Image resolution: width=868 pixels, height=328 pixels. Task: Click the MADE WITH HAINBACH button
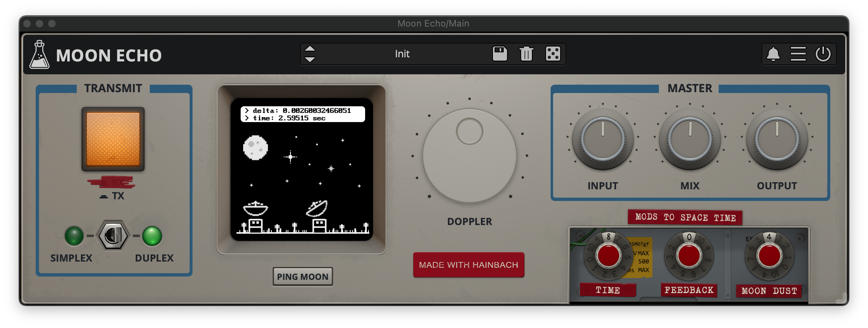468,265
